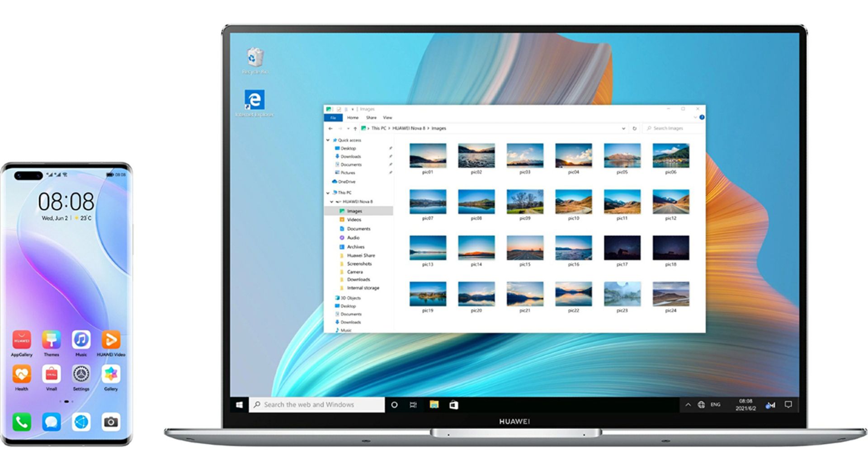
Task: Open Task View in the taskbar
Action: point(413,405)
